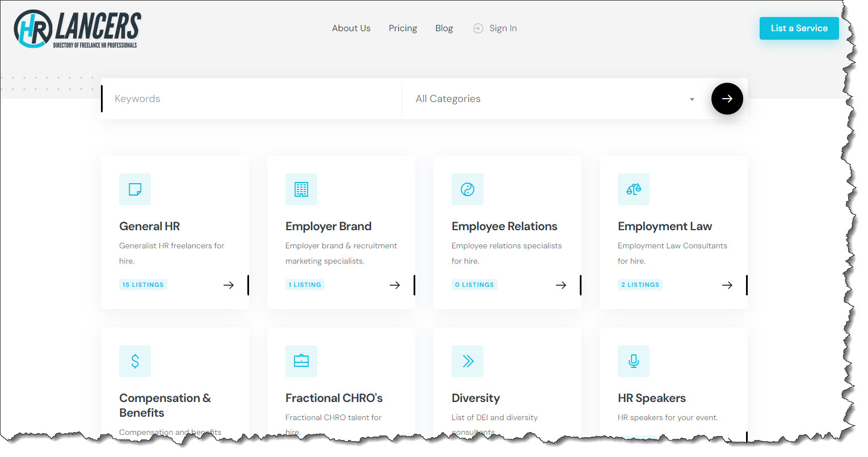Viewport: 868px width, 457px height.
Task: Click the Employee Relations yin-yang icon
Action: pyautogui.click(x=467, y=189)
